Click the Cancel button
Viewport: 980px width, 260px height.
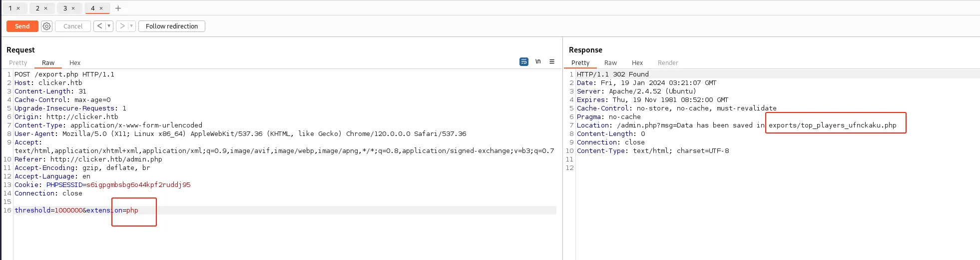(x=73, y=26)
